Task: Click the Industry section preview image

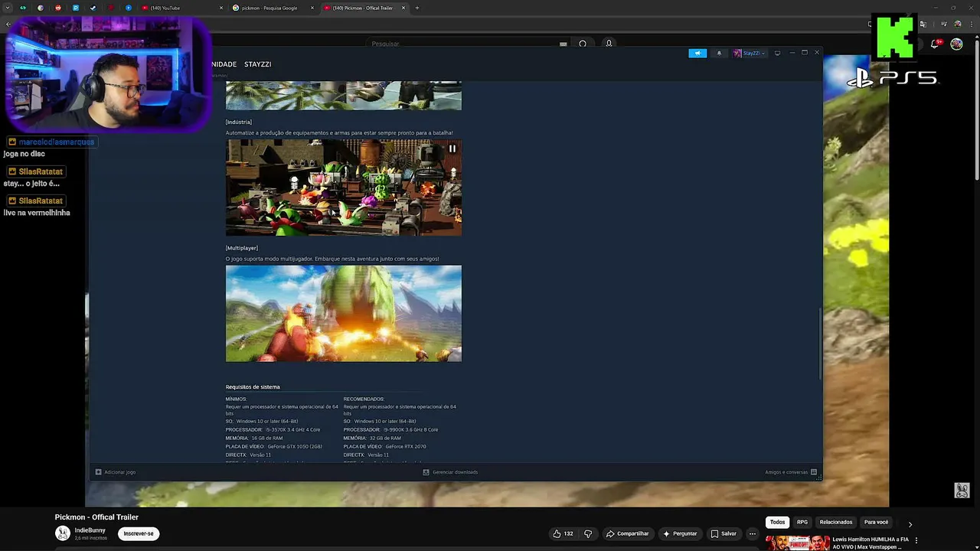Action: pos(343,187)
